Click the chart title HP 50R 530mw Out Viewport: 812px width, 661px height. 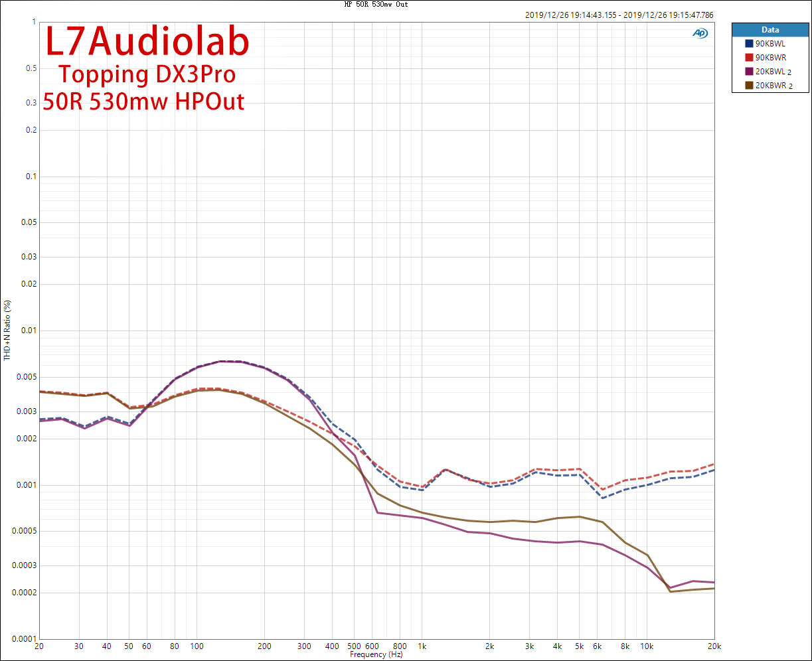coord(376,4)
